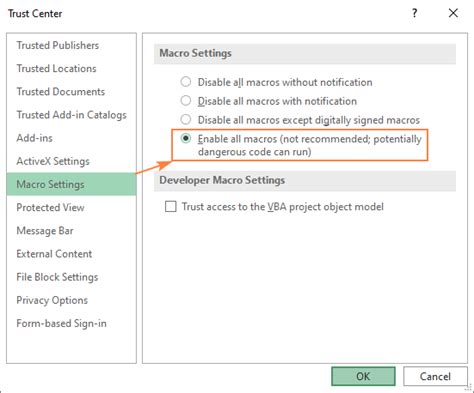This screenshot has width=474, height=393.
Task: Select the Macro Settings category
Action: (71, 184)
